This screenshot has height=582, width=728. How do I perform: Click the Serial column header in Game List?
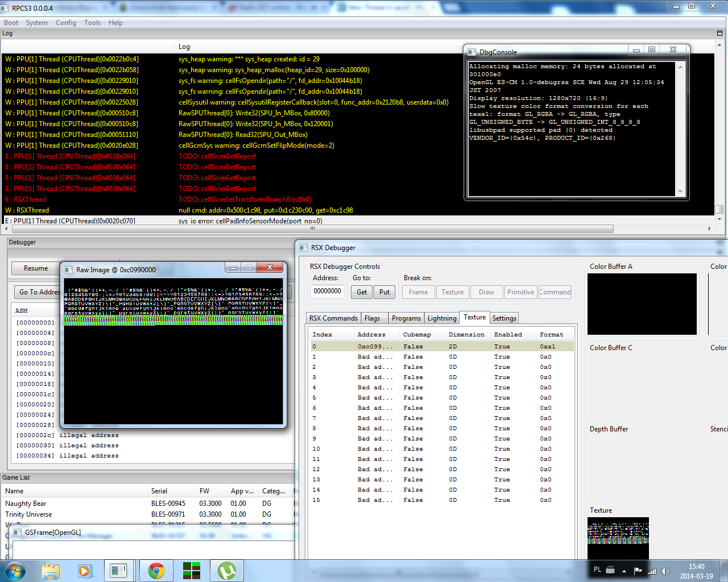click(x=171, y=491)
